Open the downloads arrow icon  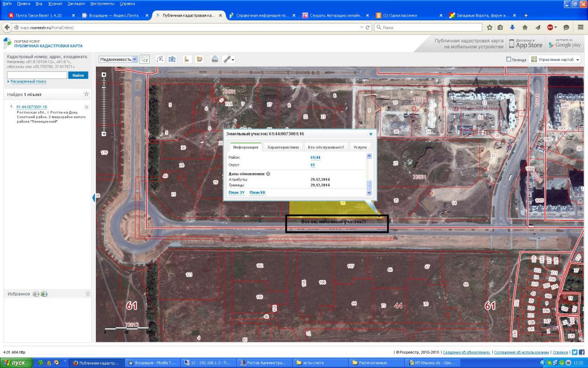512,28
